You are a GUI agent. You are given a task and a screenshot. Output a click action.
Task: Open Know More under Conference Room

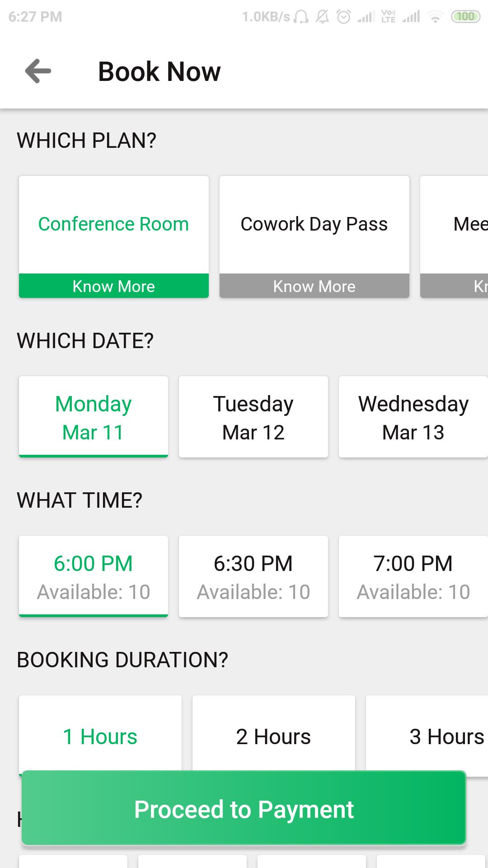(x=114, y=286)
